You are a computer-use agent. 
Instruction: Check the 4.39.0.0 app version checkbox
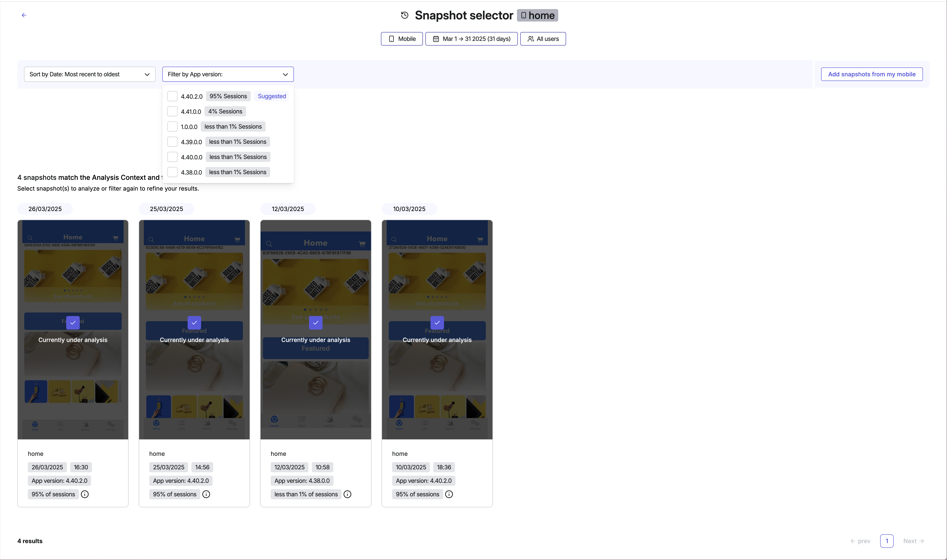[x=172, y=142]
